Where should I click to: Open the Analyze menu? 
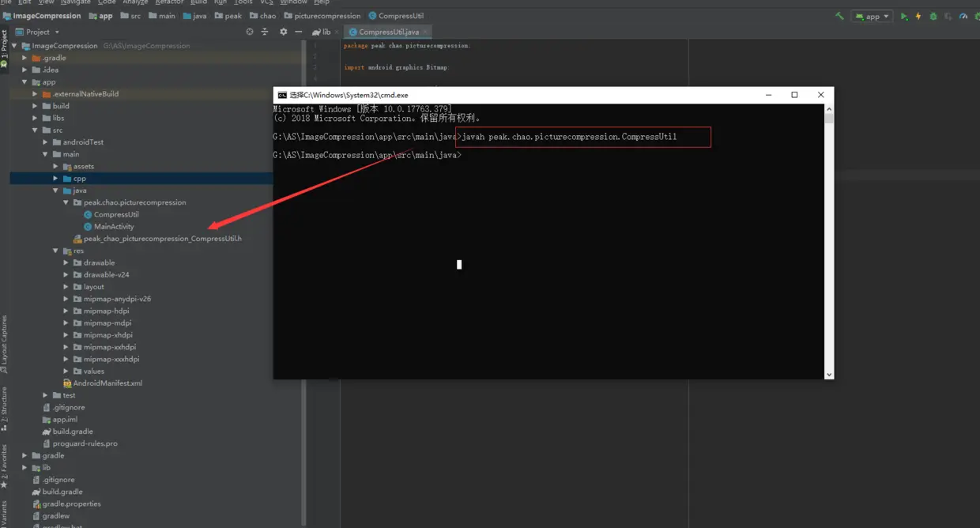pos(135,2)
